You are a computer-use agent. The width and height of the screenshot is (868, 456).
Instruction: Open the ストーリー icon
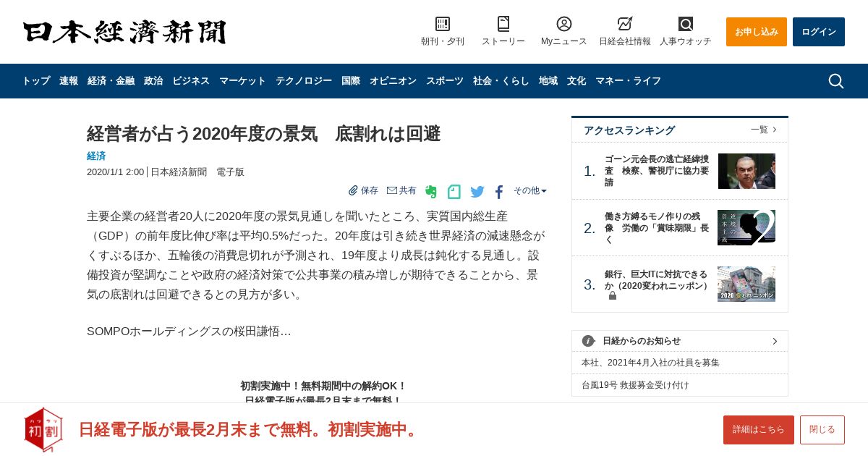pos(503,24)
